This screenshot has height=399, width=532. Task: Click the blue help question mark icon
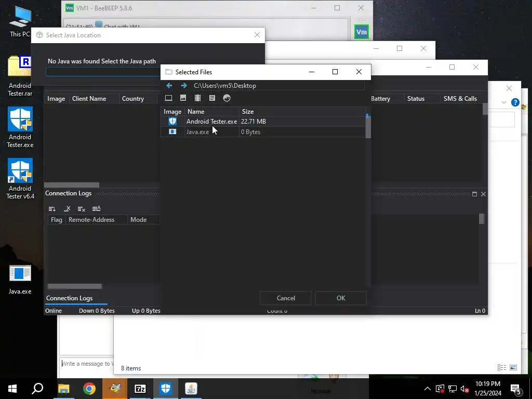click(515, 102)
